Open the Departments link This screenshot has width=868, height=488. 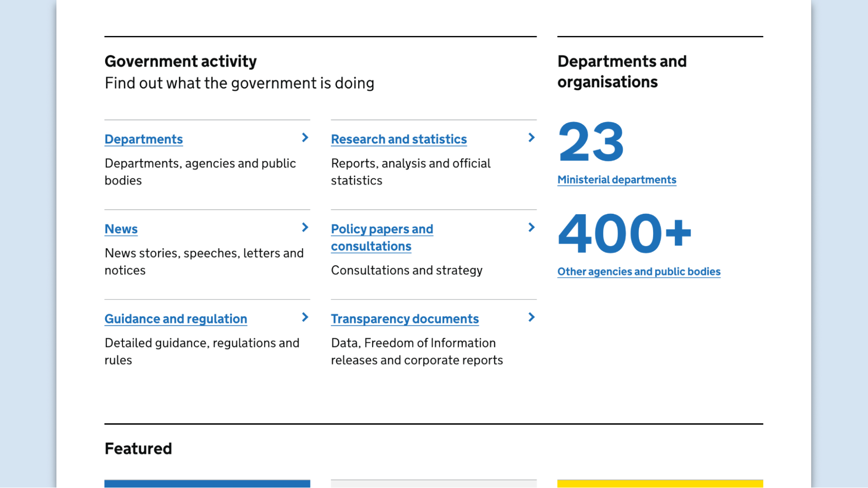(143, 139)
